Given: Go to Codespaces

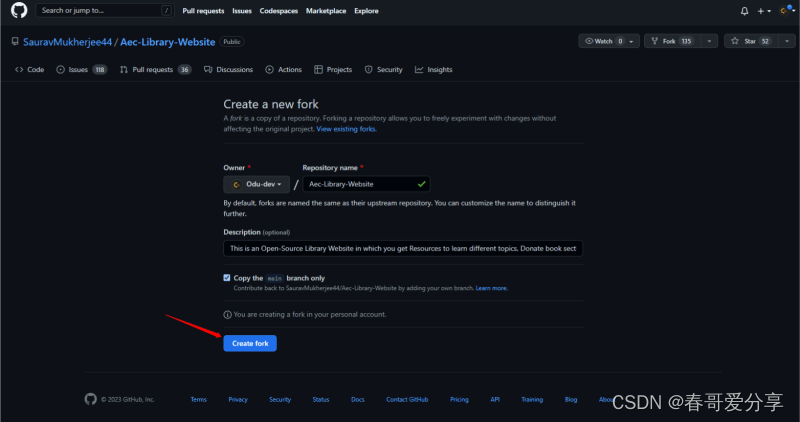Looking at the screenshot, I should point(279,11).
